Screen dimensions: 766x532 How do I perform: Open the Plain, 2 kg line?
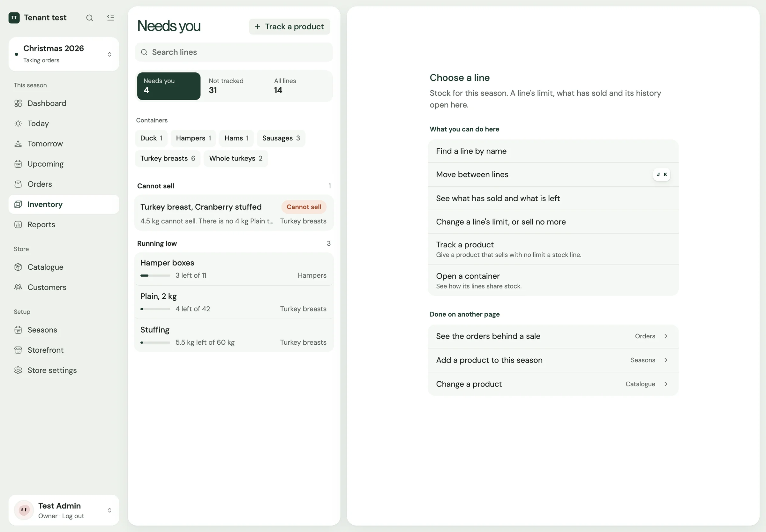[x=234, y=302]
